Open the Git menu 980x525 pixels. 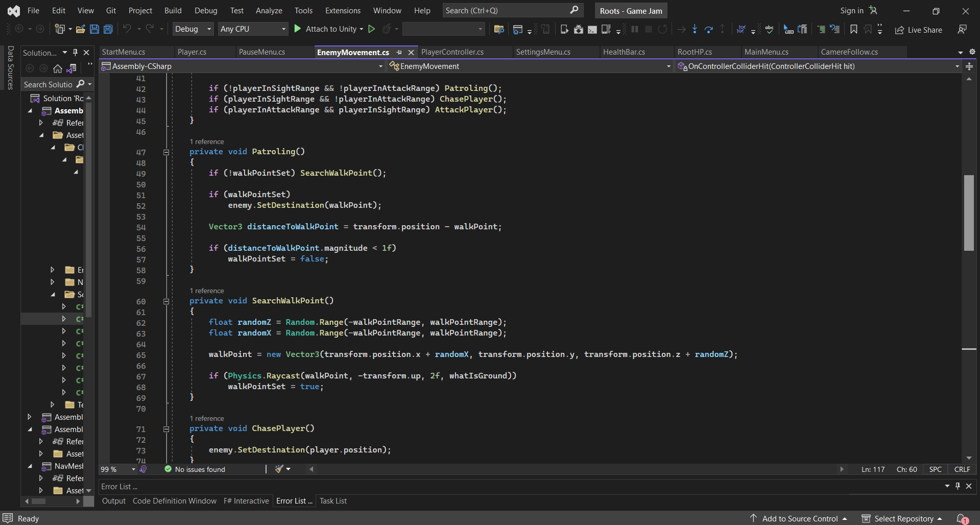[111, 10]
